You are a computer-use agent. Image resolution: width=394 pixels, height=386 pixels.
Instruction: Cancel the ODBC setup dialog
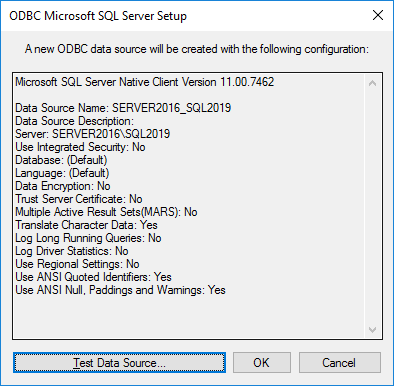tap(339, 363)
